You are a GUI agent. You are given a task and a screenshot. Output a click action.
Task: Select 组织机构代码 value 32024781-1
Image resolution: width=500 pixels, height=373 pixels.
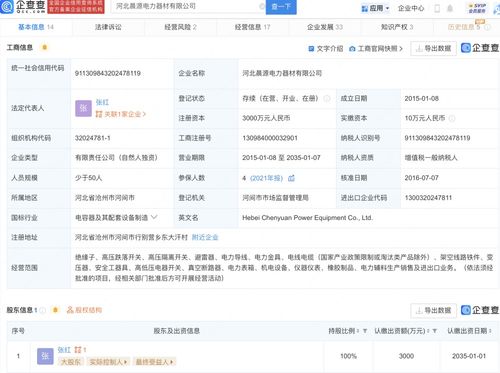click(x=92, y=138)
